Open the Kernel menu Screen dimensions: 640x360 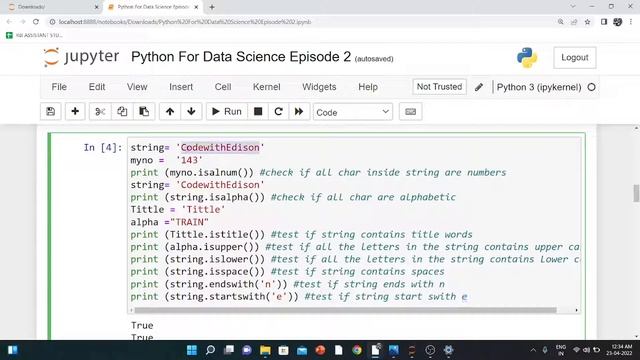tap(267, 87)
